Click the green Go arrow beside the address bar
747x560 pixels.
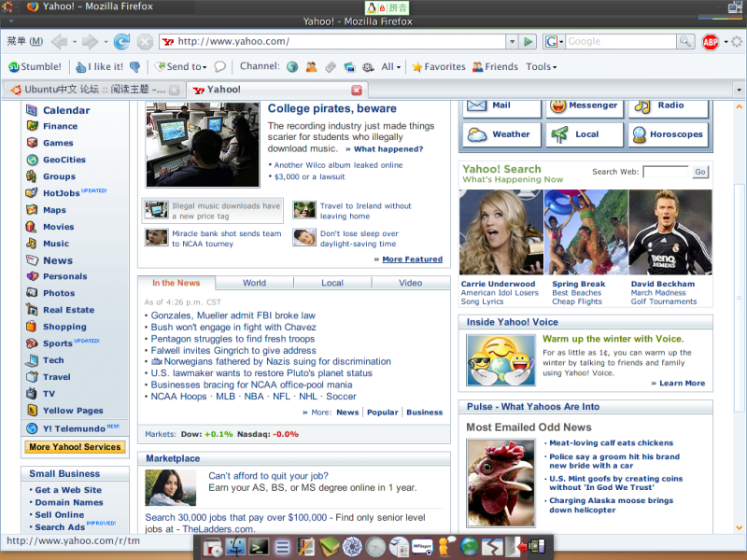point(528,41)
